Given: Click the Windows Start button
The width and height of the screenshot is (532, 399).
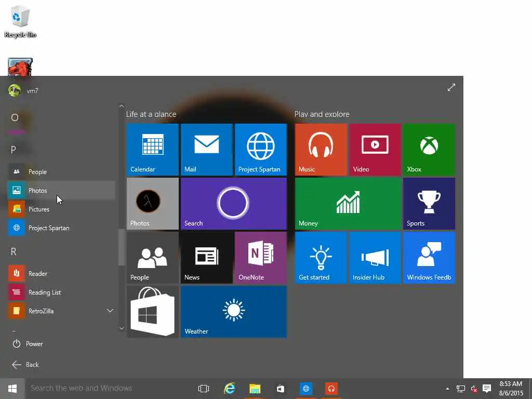Looking at the screenshot, I should click(12, 389).
